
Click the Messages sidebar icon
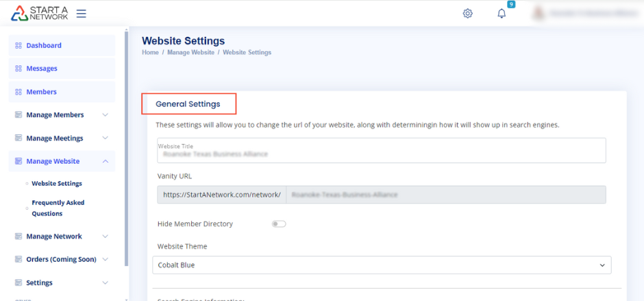click(18, 69)
